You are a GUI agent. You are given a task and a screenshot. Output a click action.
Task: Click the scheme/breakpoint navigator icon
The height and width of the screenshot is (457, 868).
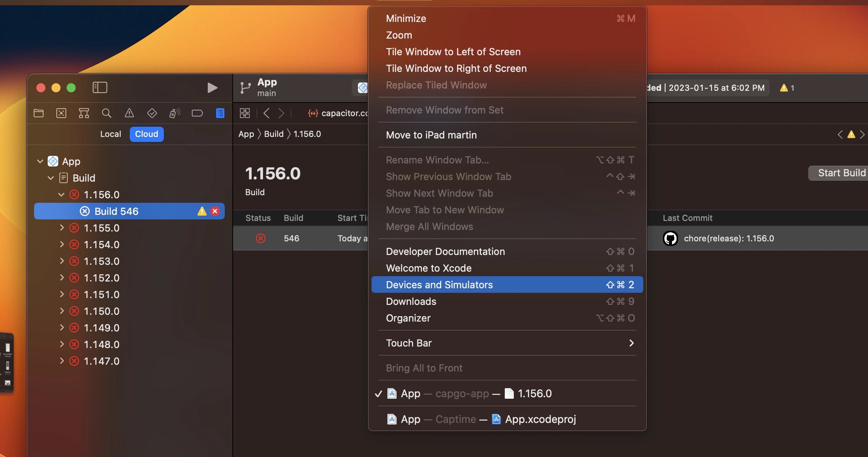click(x=197, y=113)
